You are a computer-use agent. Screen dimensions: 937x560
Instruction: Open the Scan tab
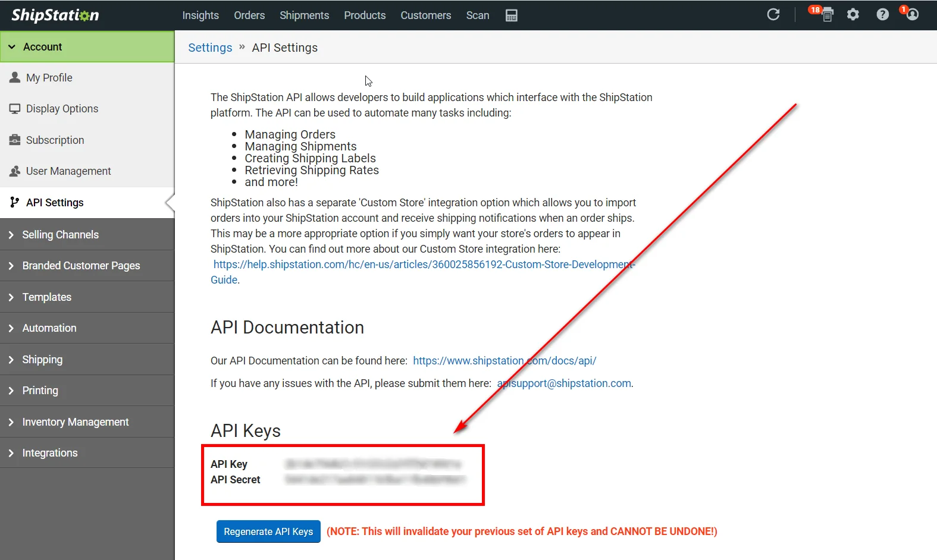click(x=478, y=15)
